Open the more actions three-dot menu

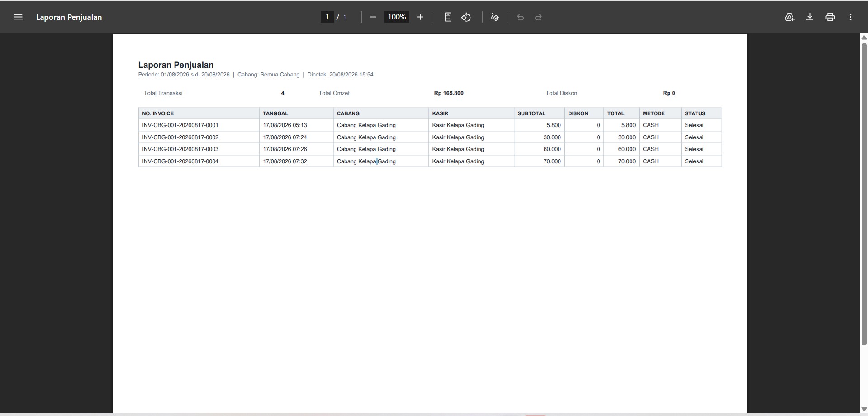point(850,17)
